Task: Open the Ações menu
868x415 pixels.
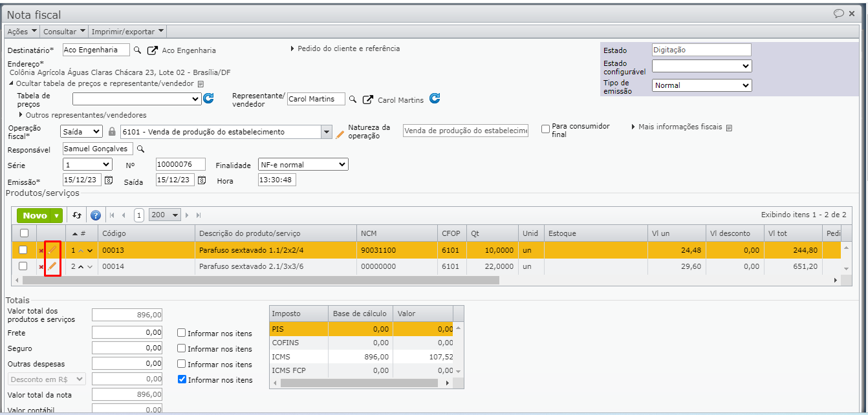Action: pyautogui.click(x=22, y=31)
